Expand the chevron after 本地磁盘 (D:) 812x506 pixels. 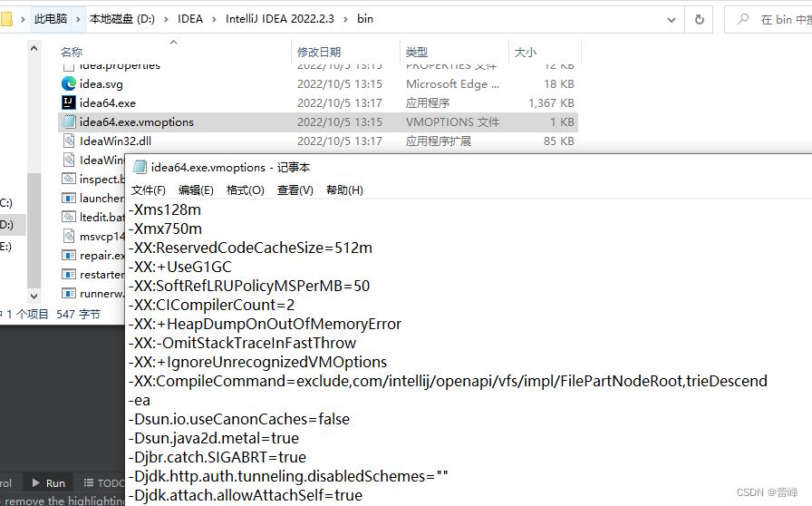tap(166, 19)
